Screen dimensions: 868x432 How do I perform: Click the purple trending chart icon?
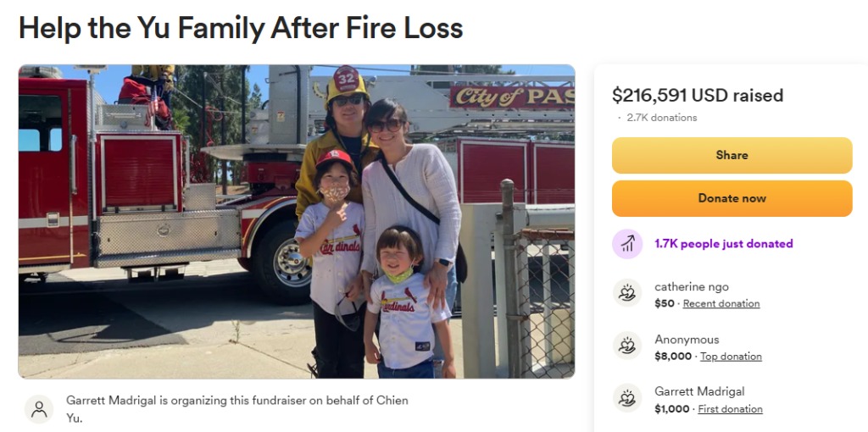628,244
